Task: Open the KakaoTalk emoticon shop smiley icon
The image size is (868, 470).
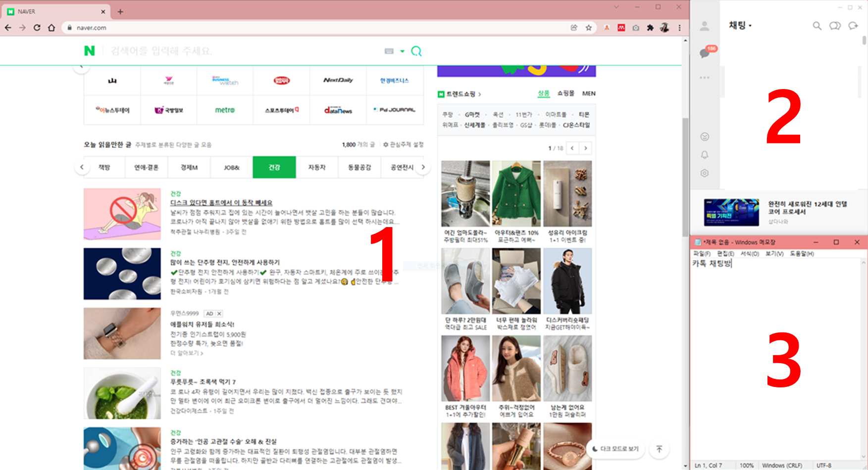Action: pos(705,137)
